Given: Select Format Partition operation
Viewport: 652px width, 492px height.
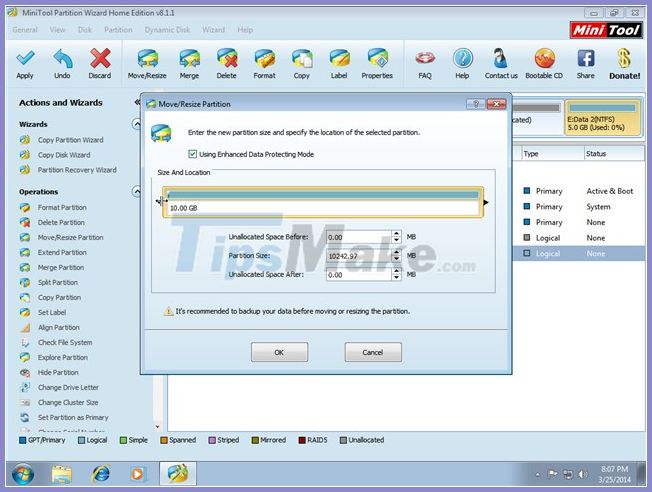Looking at the screenshot, I should (x=62, y=207).
